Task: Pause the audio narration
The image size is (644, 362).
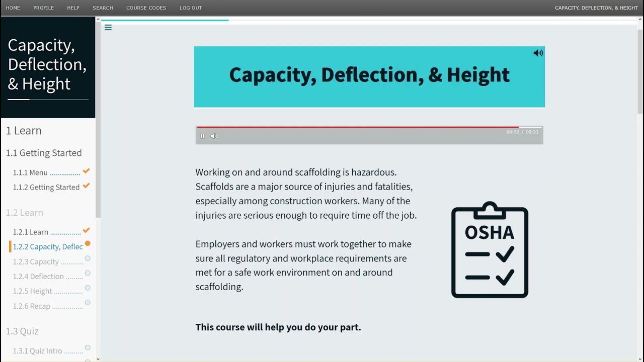Action: pyautogui.click(x=202, y=136)
